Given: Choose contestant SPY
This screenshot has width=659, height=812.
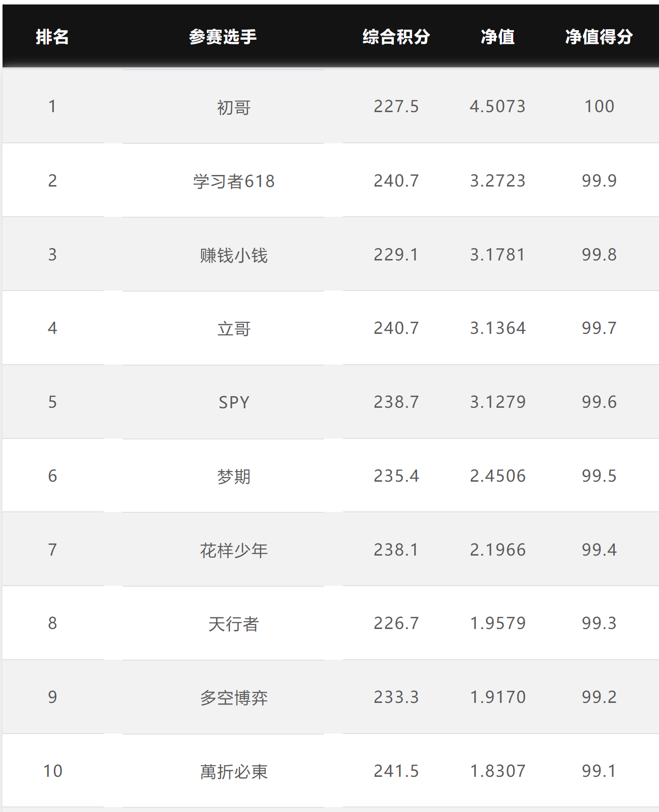Looking at the screenshot, I should (x=233, y=402).
